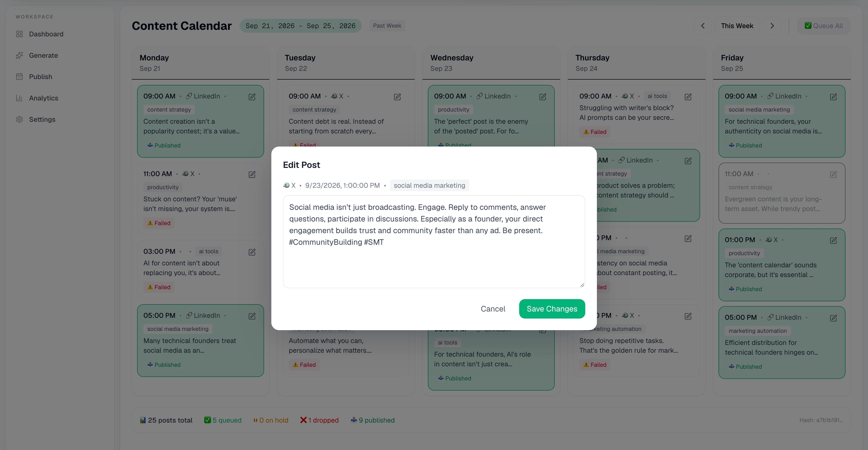The height and width of the screenshot is (450, 868).
Task: Select the 1 dropped status filter
Action: coord(320,420)
